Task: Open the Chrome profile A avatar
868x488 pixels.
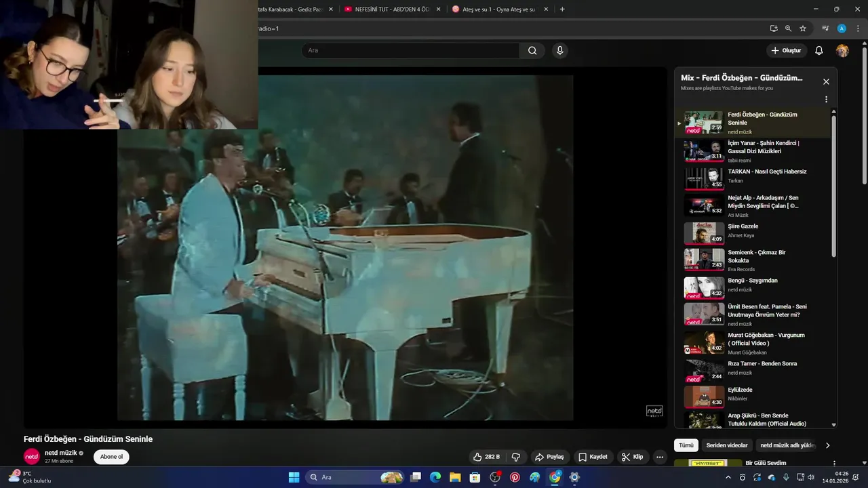Action: tap(842, 28)
